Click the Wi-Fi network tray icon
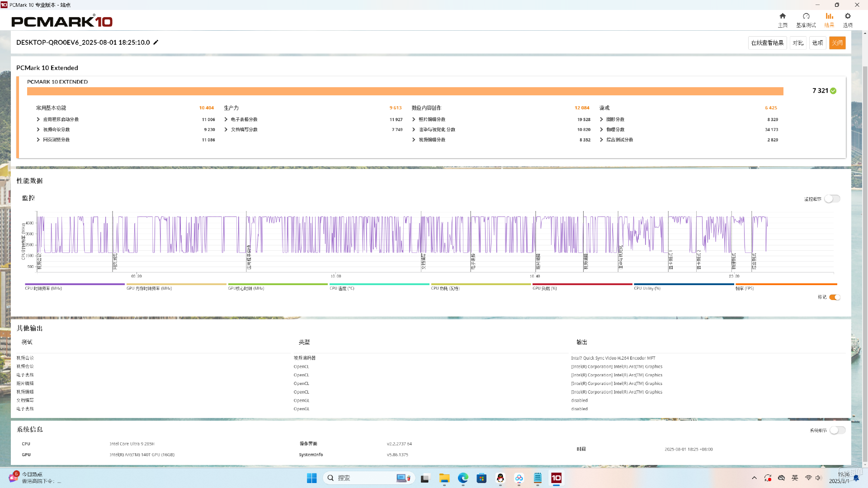This screenshot has height=488, width=868. pos(808,478)
